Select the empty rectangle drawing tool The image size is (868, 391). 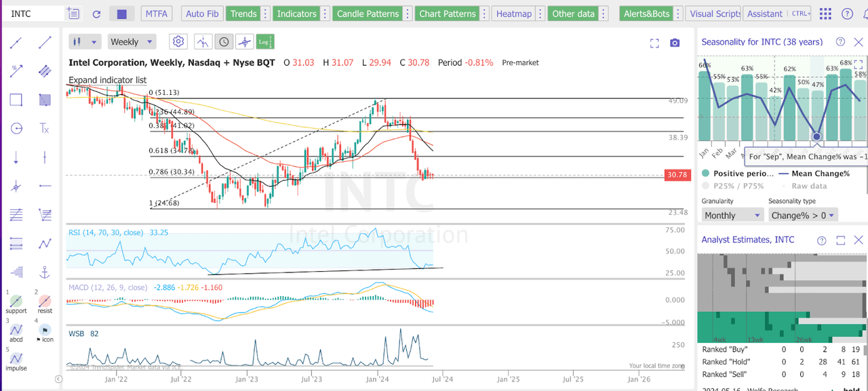16,100
